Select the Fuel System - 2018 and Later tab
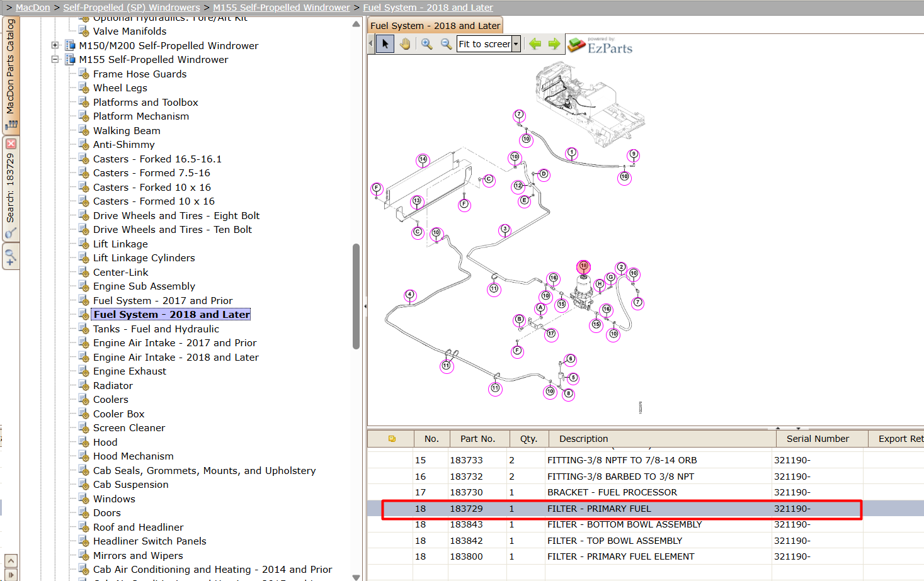This screenshot has width=924, height=581. [435, 26]
